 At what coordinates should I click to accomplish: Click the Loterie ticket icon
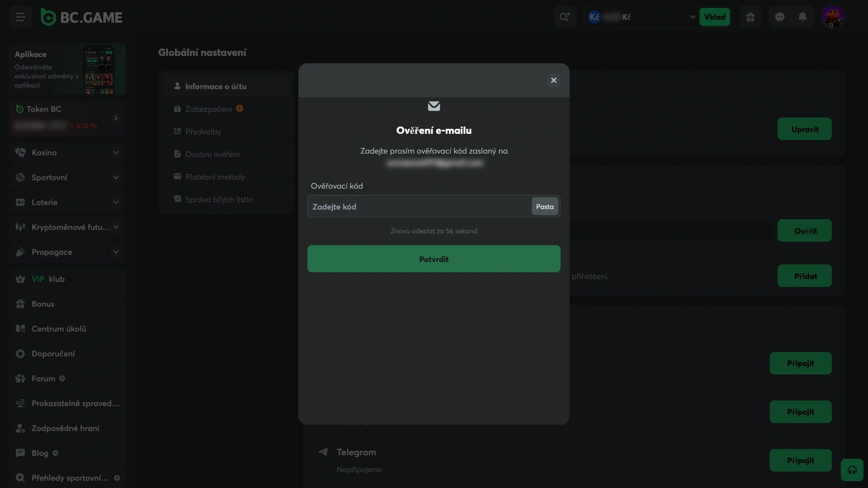(x=20, y=202)
